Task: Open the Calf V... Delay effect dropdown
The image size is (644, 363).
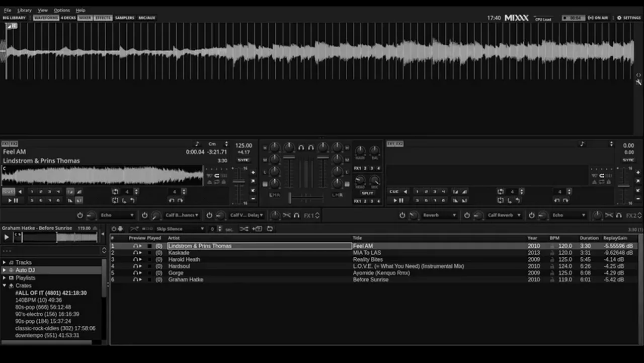Action: (x=247, y=215)
